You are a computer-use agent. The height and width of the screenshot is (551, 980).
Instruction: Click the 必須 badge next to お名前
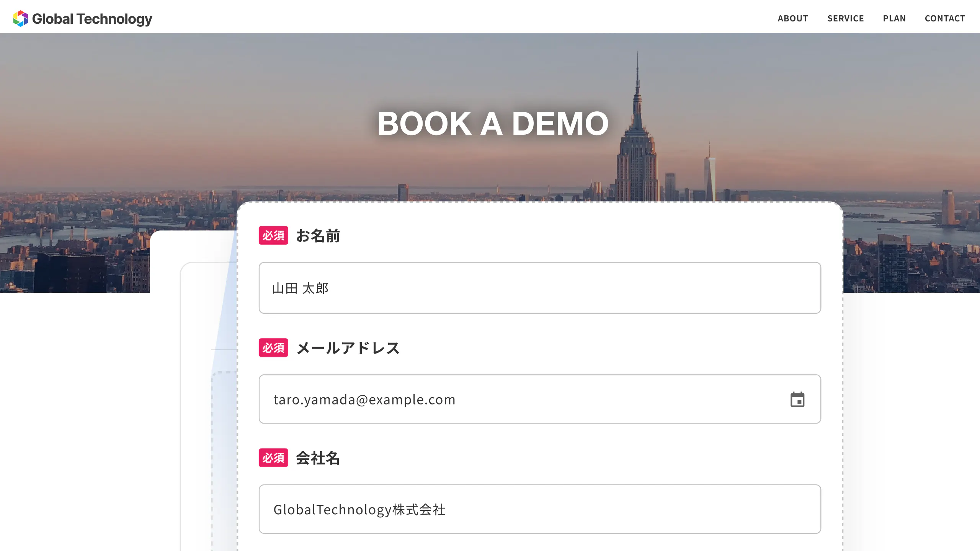[x=273, y=236]
